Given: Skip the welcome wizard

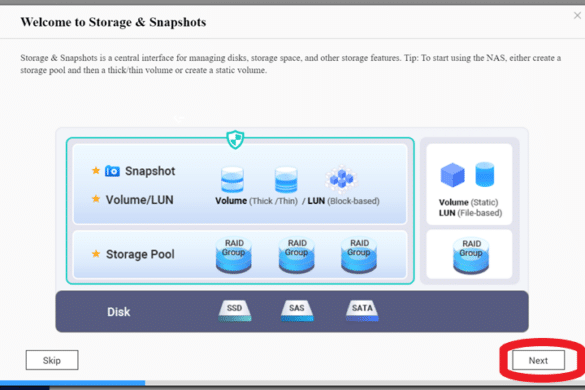Looking at the screenshot, I should coord(52,360).
